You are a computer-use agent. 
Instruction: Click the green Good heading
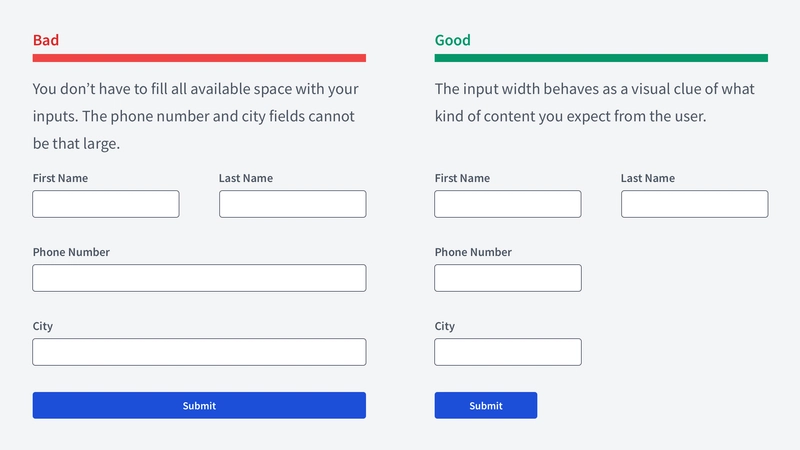[453, 40]
